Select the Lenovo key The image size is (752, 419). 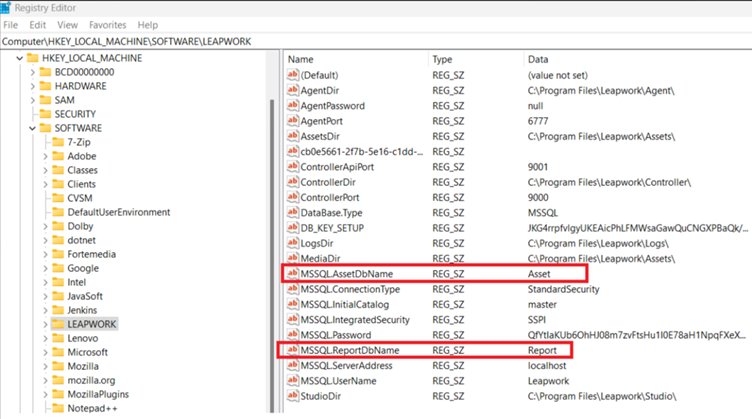click(x=82, y=338)
